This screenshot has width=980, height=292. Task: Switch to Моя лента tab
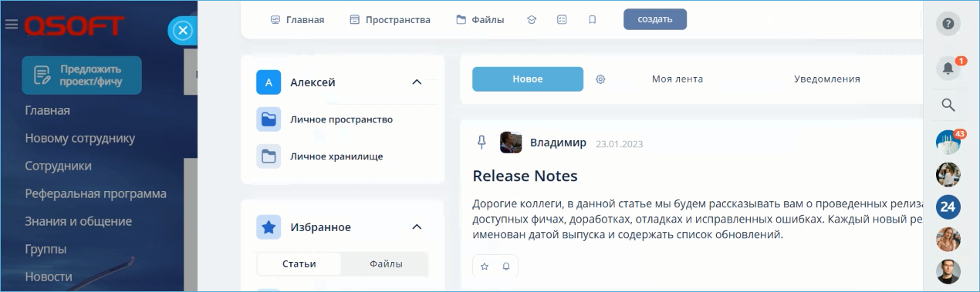678,79
